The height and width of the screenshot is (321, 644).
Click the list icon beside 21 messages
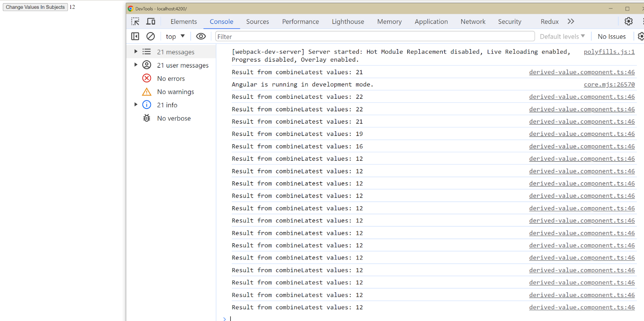coord(147,52)
